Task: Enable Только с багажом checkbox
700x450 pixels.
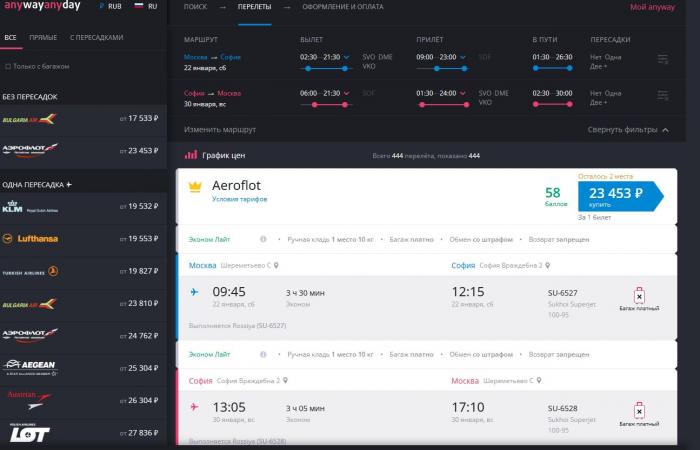Action: tap(8, 67)
